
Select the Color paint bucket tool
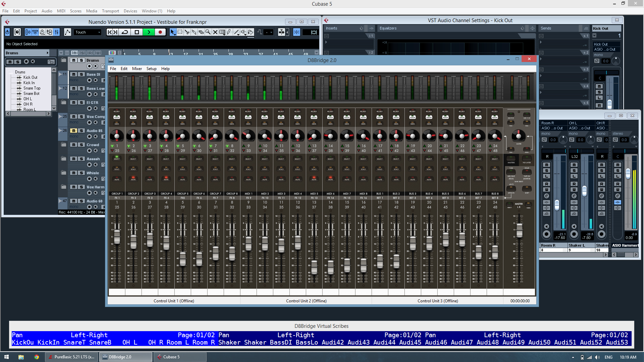(x=251, y=32)
